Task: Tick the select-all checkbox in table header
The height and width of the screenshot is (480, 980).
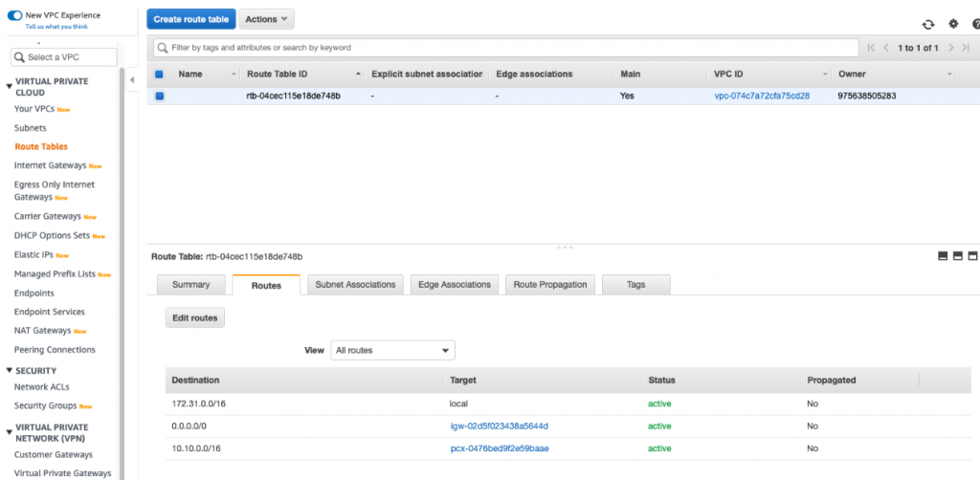Action: click(159, 74)
